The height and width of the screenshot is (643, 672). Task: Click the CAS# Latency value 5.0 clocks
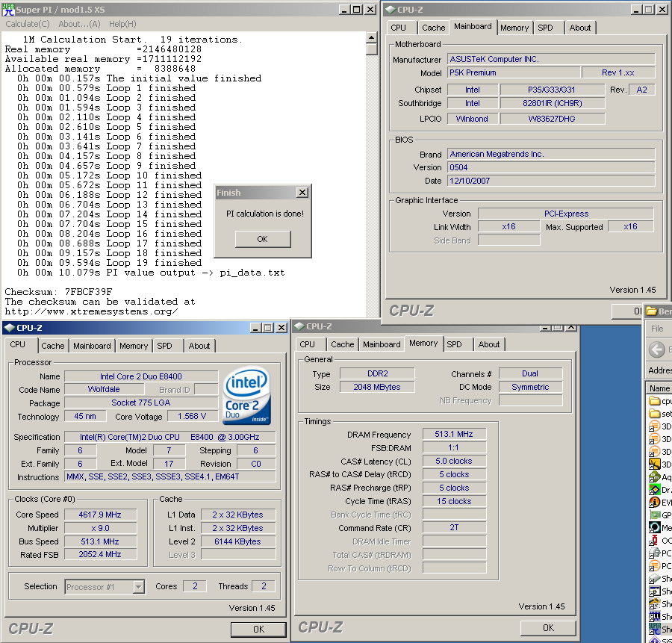coord(454,462)
